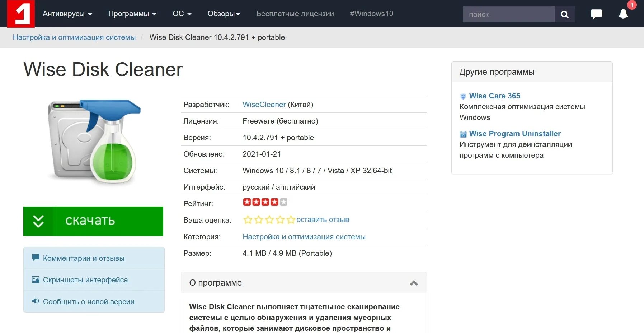
Task: Click the red Рейтинг stars
Action: 265,202
